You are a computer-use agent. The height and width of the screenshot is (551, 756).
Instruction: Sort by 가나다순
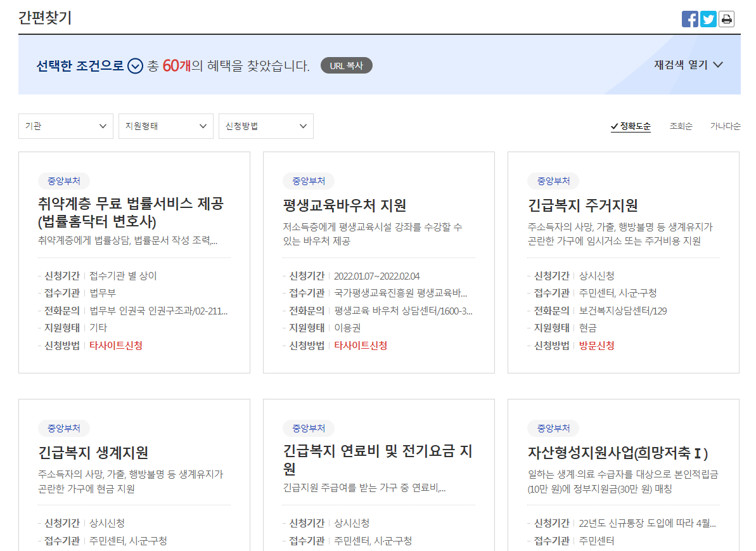point(725,126)
